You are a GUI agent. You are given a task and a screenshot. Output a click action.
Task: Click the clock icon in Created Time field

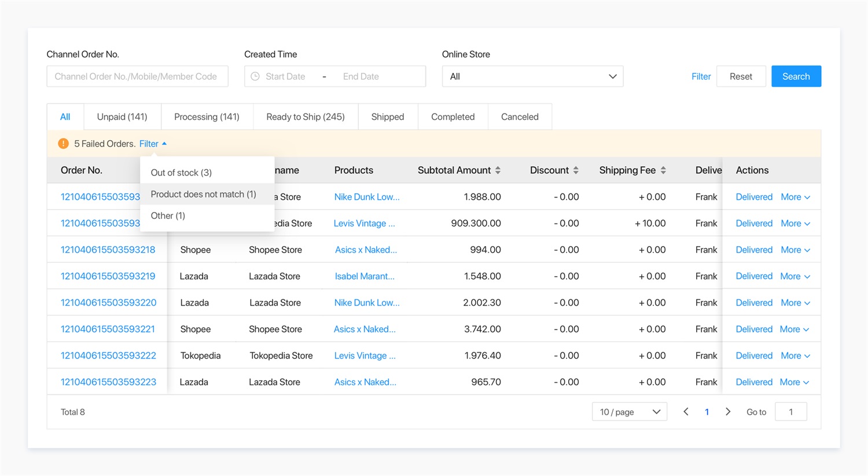(x=255, y=76)
